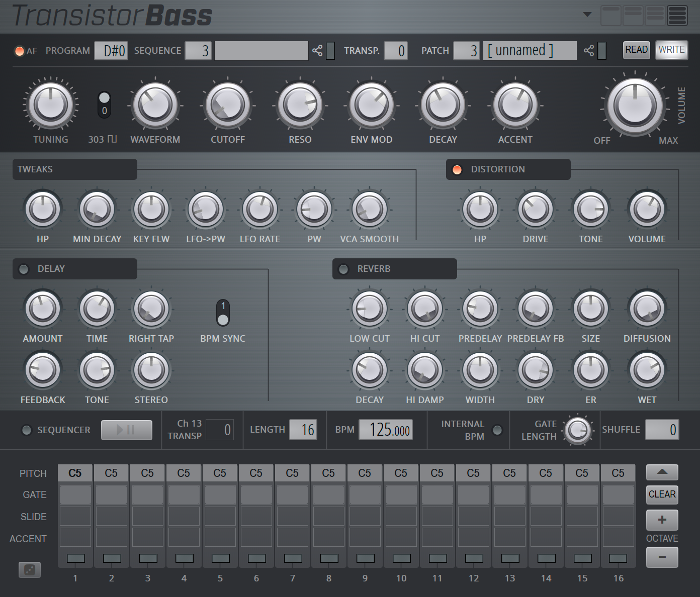Click the [ unnamed ] patch name field

click(530, 51)
